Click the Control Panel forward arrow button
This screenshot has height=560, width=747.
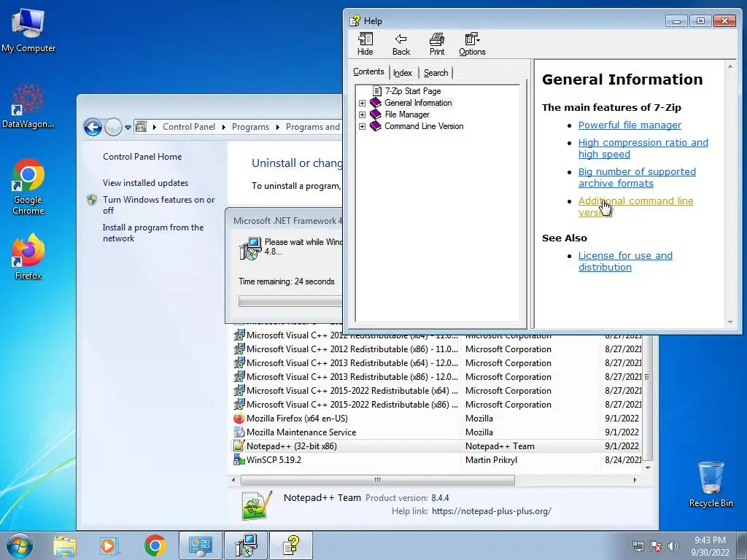[113, 127]
